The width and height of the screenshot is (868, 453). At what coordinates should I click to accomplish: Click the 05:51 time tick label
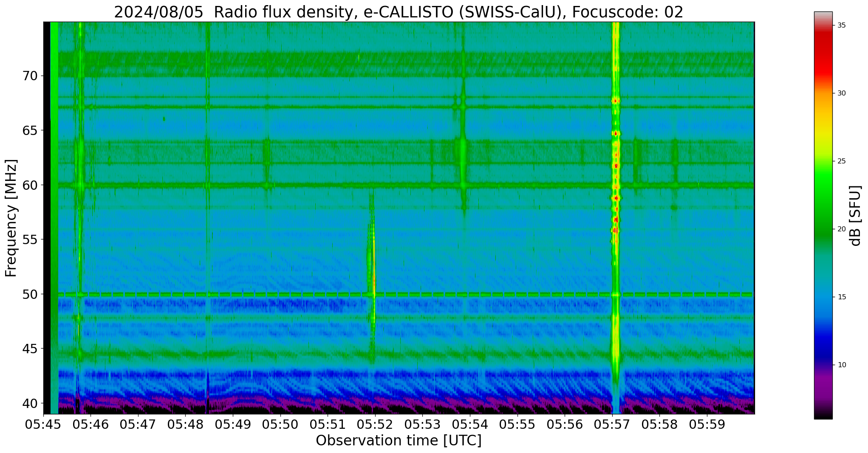point(328,424)
